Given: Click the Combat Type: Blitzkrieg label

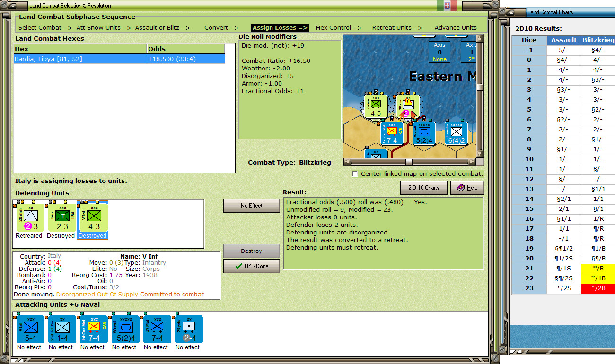Looking at the screenshot, I should [x=290, y=163].
